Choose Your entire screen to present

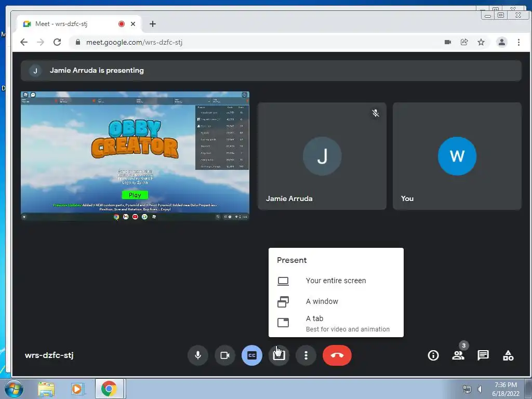(336, 281)
